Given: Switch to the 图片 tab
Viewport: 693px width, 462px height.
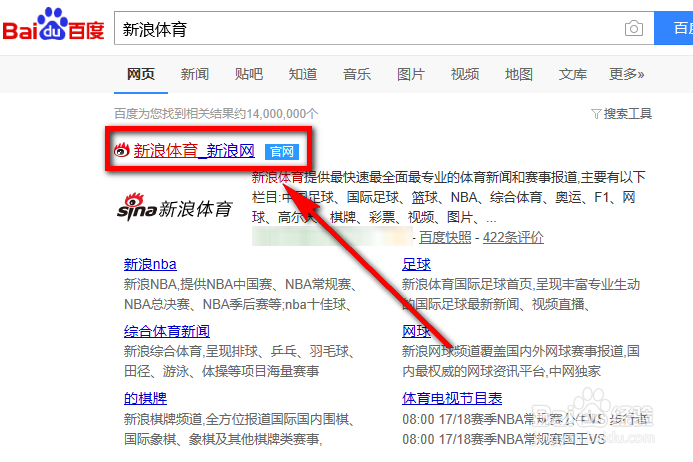Looking at the screenshot, I should (411, 74).
